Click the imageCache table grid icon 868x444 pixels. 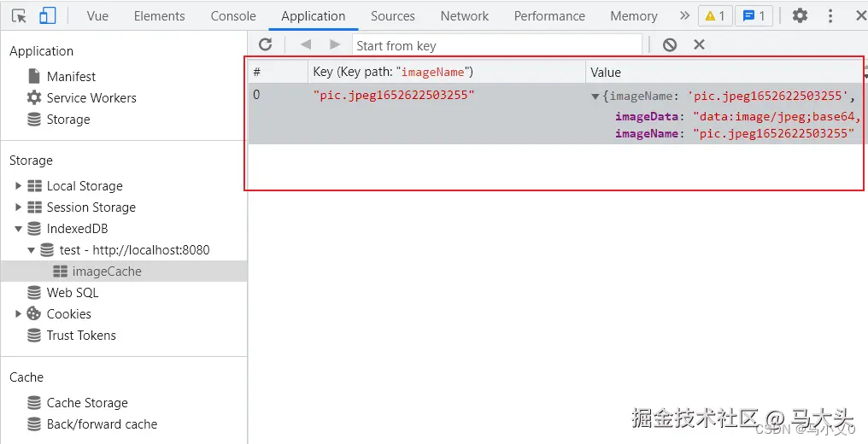point(60,272)
